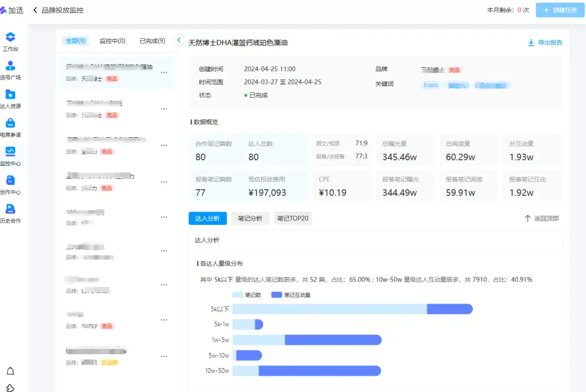Toggle the 笔记数 legend swatch
Screen dimensions: 586x392
[238, 295]
